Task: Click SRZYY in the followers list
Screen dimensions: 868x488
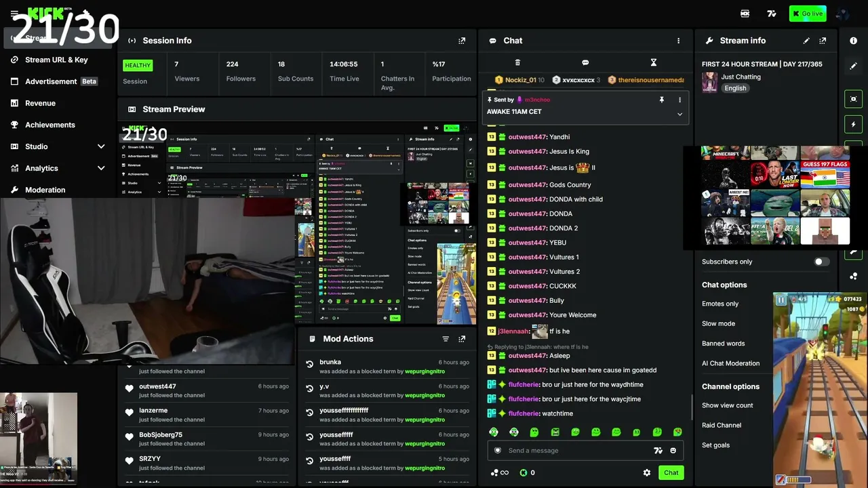Action: point(150,459)
